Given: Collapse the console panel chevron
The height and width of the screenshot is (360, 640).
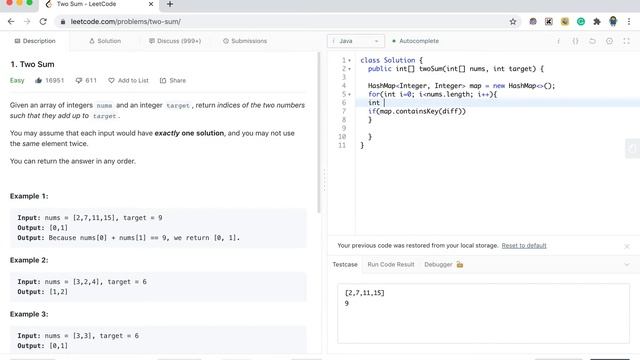Looking at the screenshot, I should (x=627, y=264).
